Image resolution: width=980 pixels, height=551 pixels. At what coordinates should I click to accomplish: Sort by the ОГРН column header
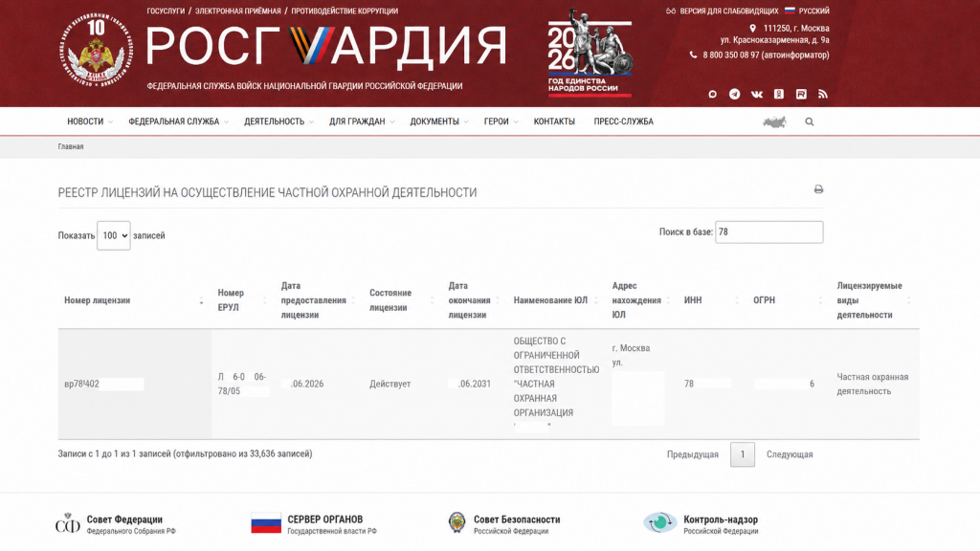pyautogui.click(x=789, y=300)
